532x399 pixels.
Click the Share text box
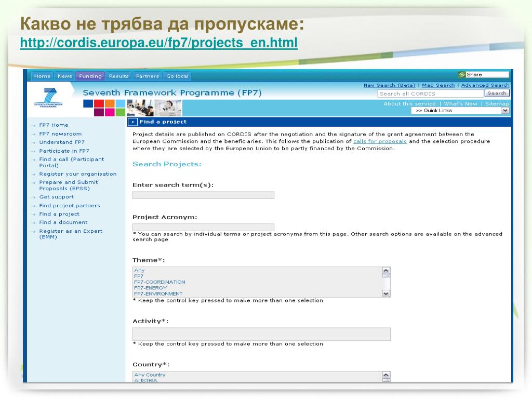point(487,75)
